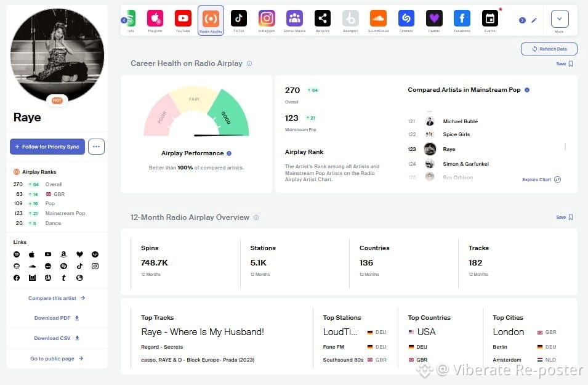Expand the More dropdown
The width and height of the screenshot is (588, 385).
click(x=560, y=18)
